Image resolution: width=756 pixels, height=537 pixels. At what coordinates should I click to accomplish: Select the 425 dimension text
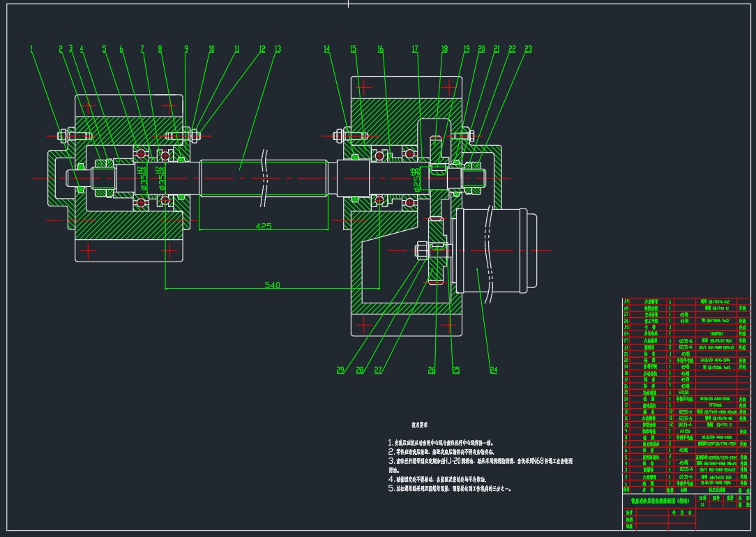(264, 226)
